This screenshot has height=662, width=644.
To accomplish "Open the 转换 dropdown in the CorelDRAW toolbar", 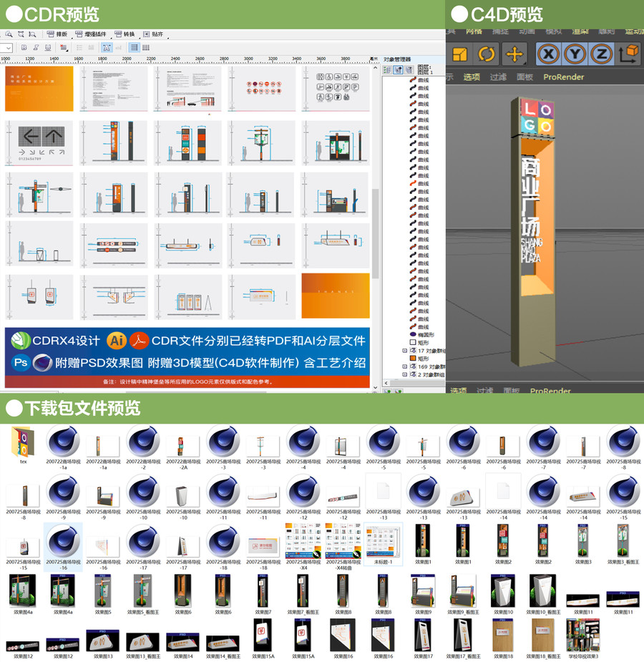I will tap(125, 34).
